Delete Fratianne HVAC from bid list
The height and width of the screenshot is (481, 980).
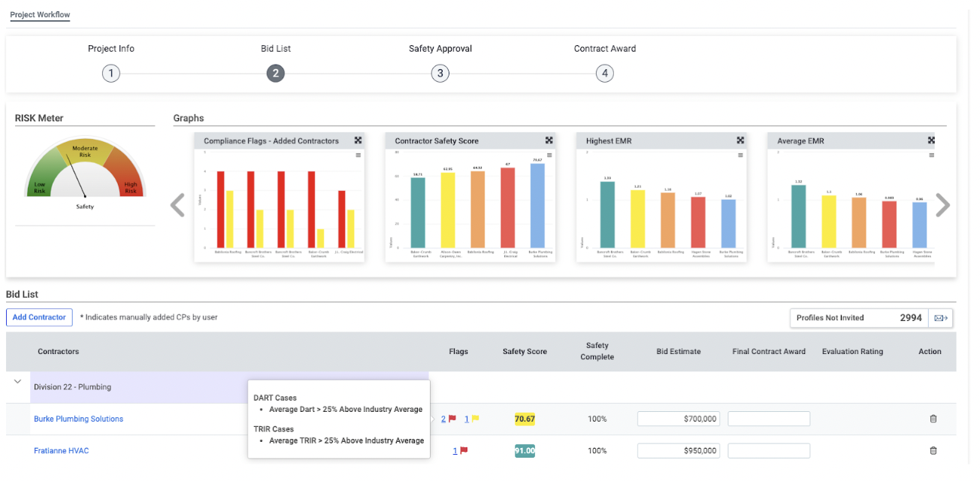point(933,450)
